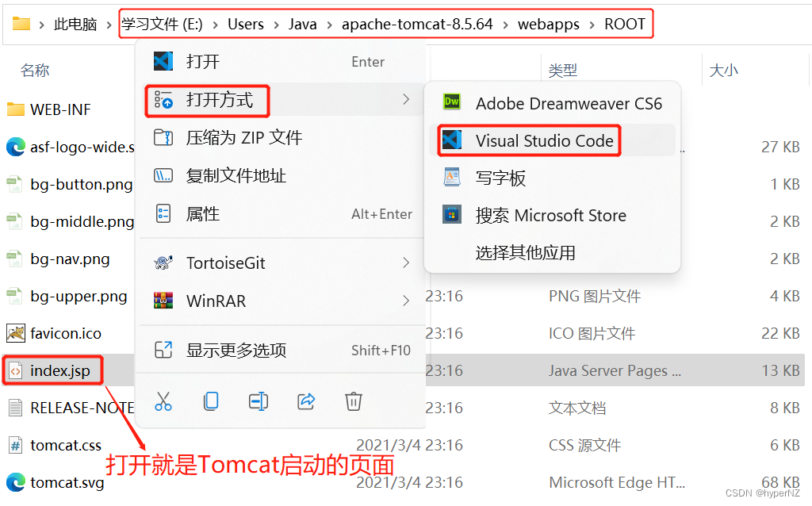Expand the TortoiseGit submenu

point(282,263)
